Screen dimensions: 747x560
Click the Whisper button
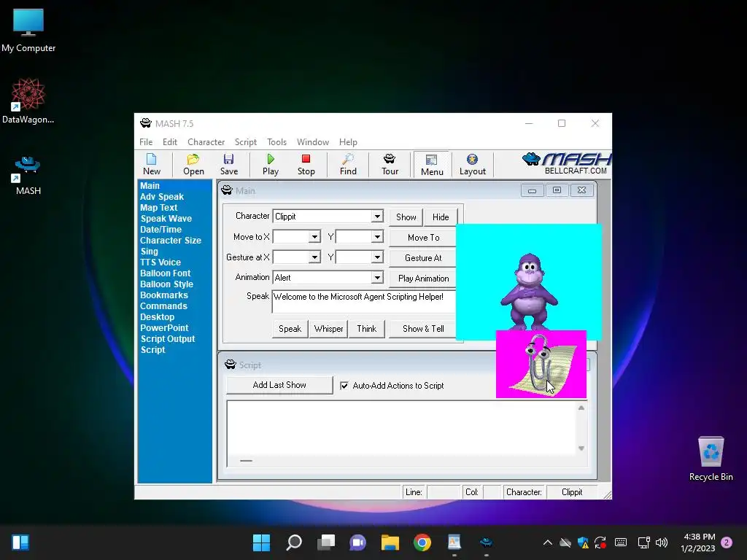pyautogui.click(x=328, y=329)
